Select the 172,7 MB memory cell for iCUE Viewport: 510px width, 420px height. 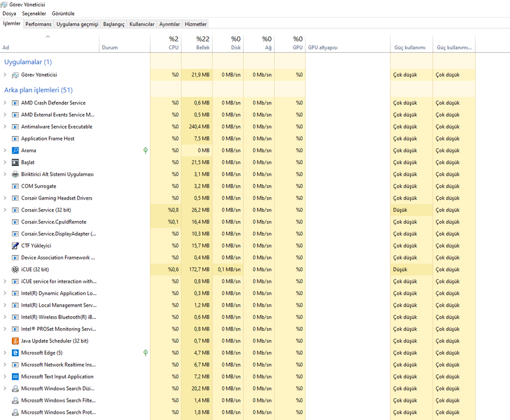point(197,269)
